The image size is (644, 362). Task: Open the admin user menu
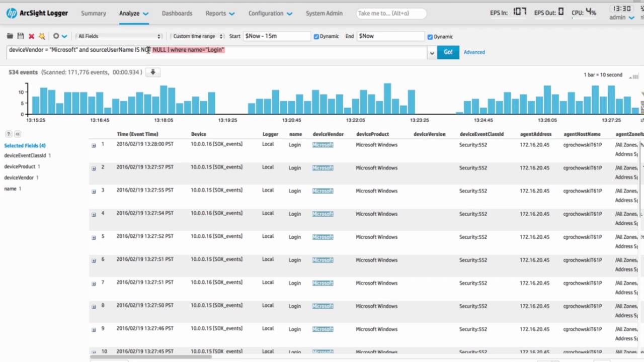coord(621,18)
